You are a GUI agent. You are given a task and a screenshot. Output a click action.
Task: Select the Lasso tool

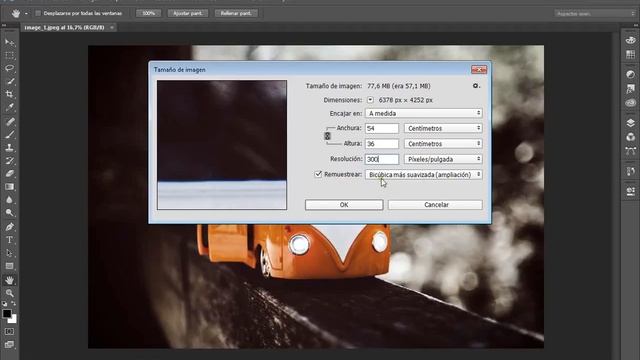click(9, 68)
